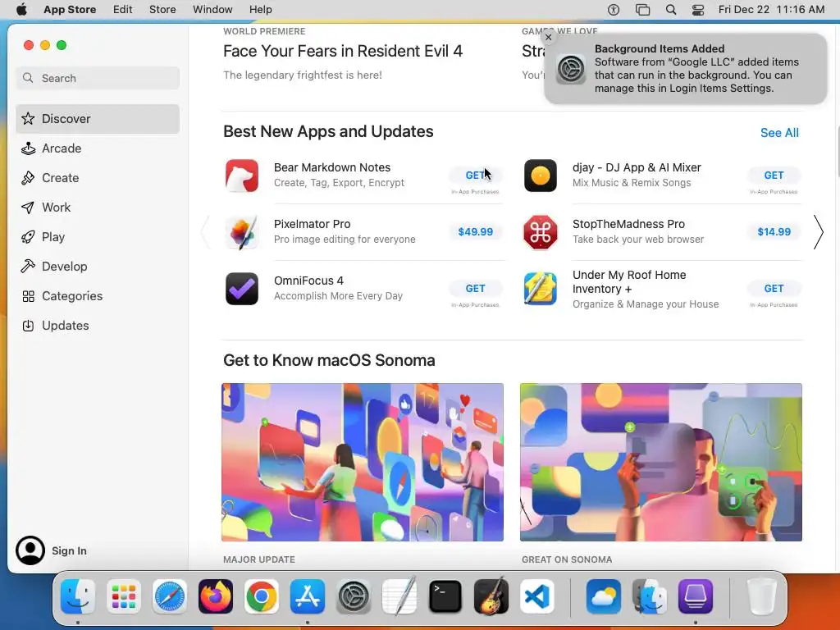840x630 pixels.
Task: Click See All for Best New Apps
Action: (x=779, y=133)
